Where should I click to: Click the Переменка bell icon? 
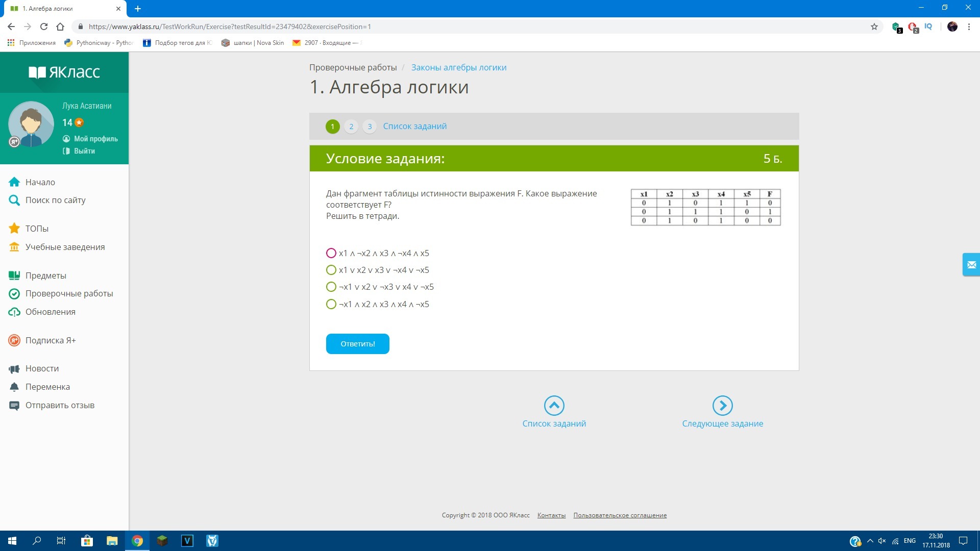(14, 387)
